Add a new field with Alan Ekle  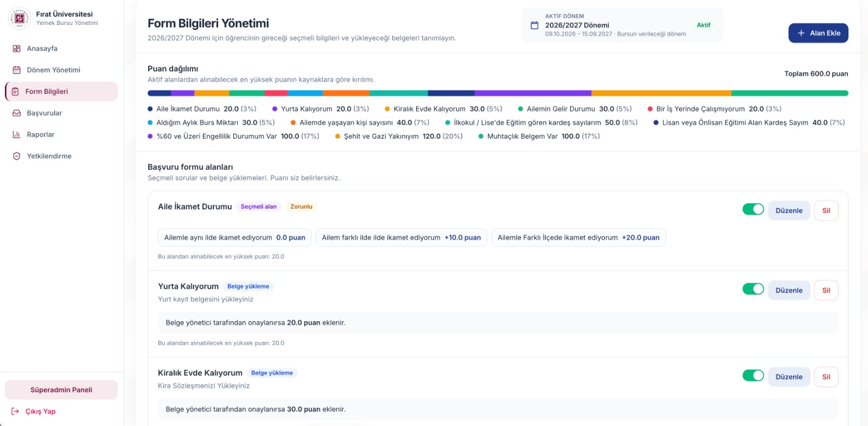tap(818, 33)
